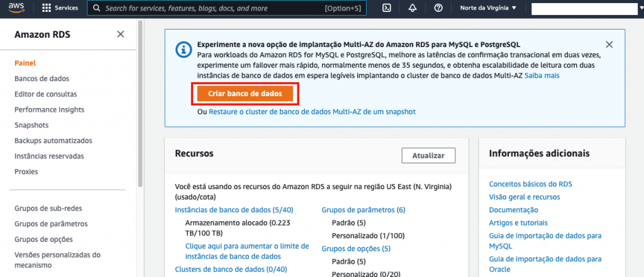Open the Services grid menu
The image size is (644, 277).
pyautogui.click(x=60, y=8)
